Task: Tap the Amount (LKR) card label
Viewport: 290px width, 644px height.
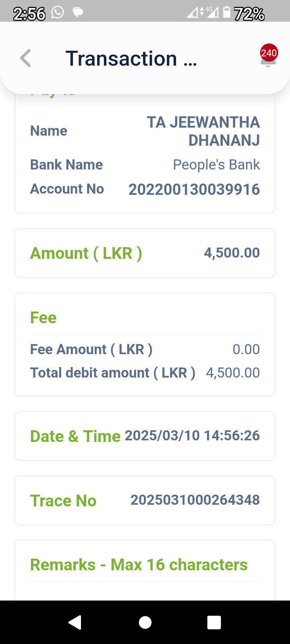Action: pos(86,253)
